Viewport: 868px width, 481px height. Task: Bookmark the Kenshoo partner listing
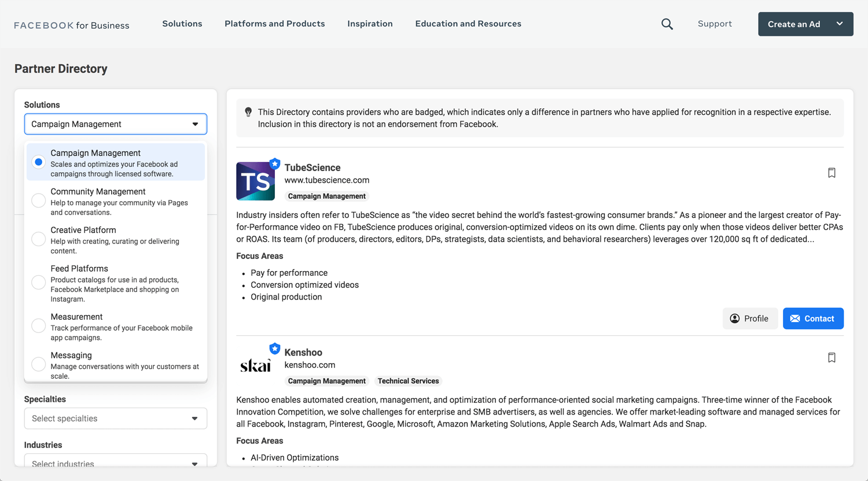click(x=832, y=358)
